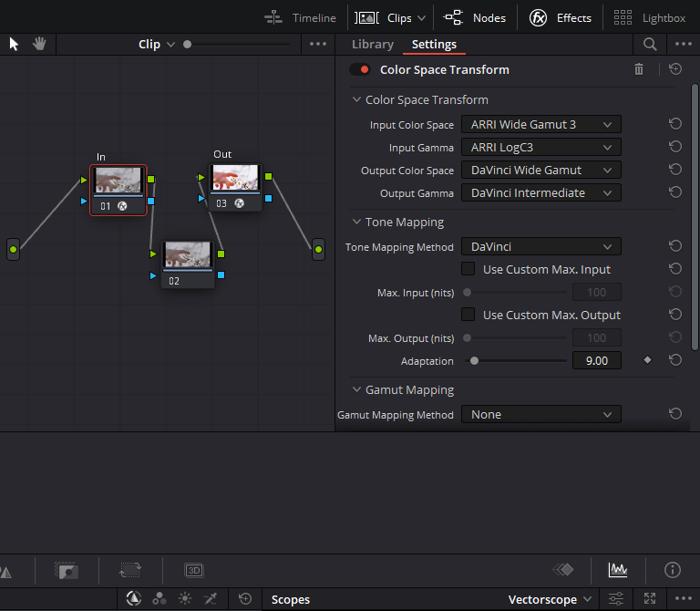Select node 01 labeled In

click(118, 191)
